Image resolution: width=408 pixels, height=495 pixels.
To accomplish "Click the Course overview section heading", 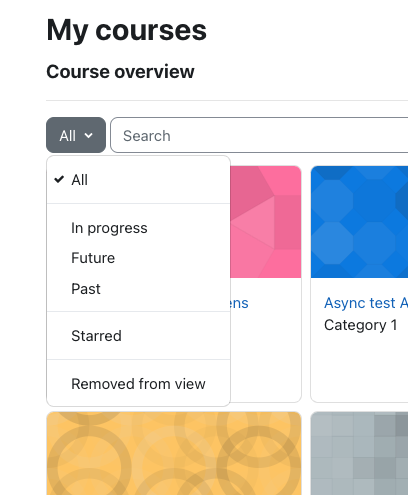I will [120, 72].
